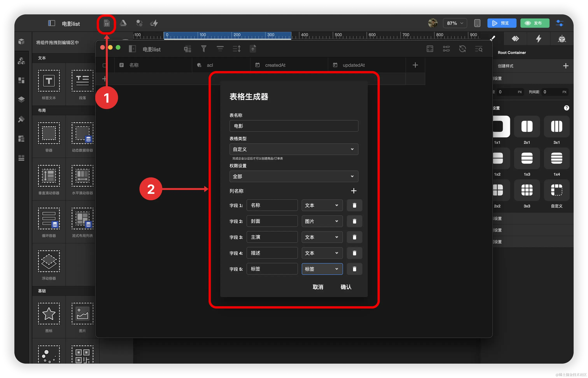
Task: Delete field 5 using its trash icon
Action: tap(354, 269)
